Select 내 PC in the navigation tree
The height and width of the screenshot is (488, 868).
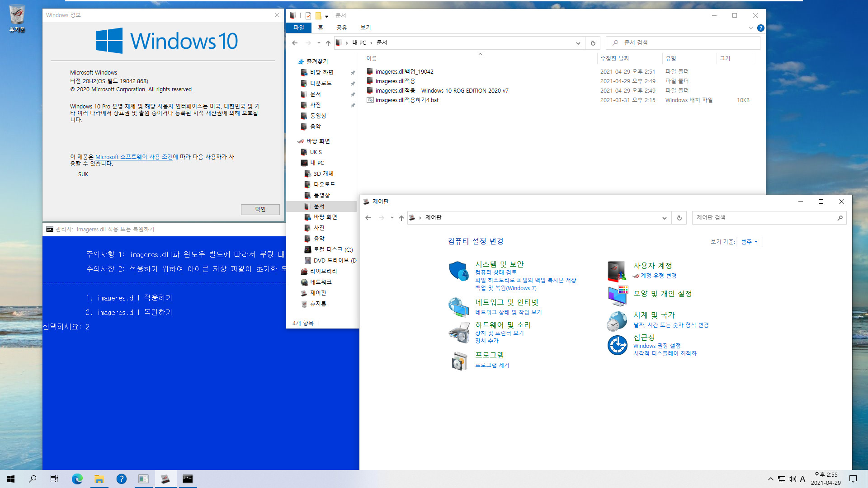[x=316, y=163]
